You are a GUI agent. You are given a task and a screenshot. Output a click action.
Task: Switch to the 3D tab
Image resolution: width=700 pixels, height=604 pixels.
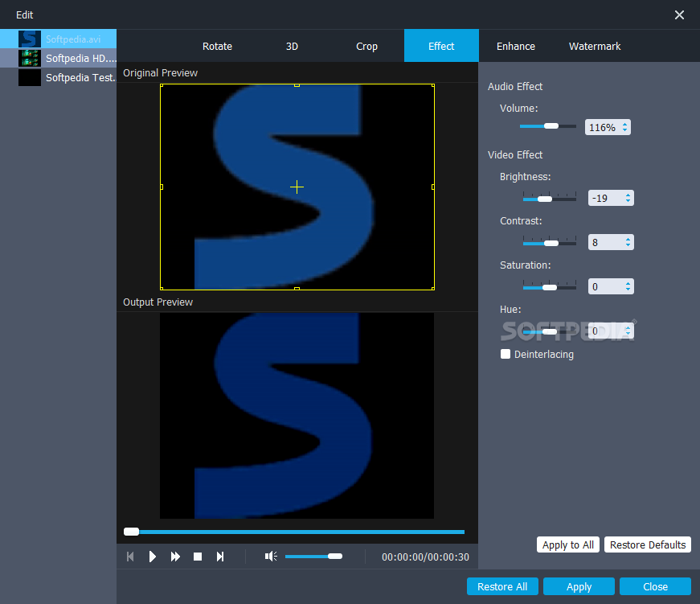click(x=292, y=46)
